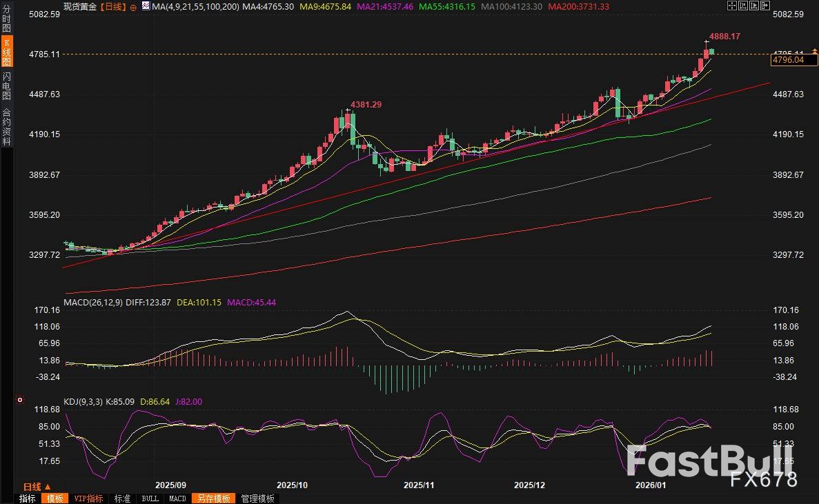Viewport: 819px width, 504px height.
Task: Apply the BULL template
Action: (150, 498)
